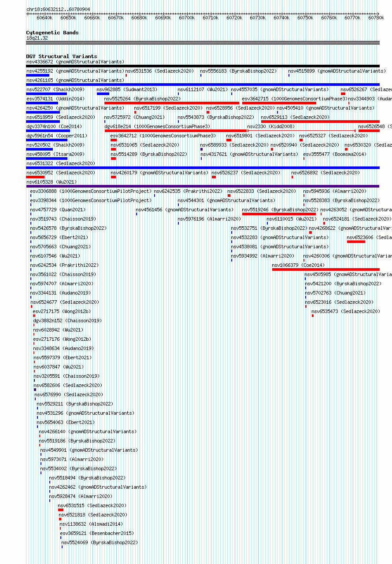Viewport: 392px width, 564px height.
Task: Open variant esv3555477 (Boomsma2014)
Action: point(335,154)
